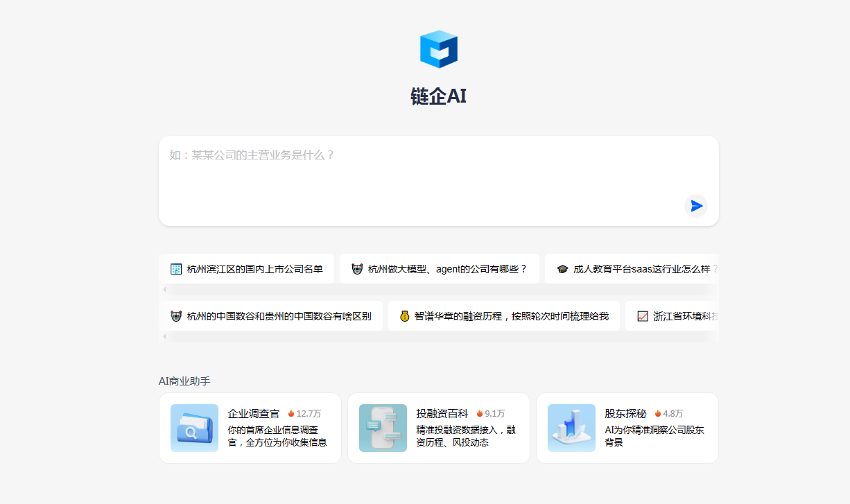Open the 股东探秘 assistant card
The width and height of the screenshot is (850, 504).
point(627,428)
